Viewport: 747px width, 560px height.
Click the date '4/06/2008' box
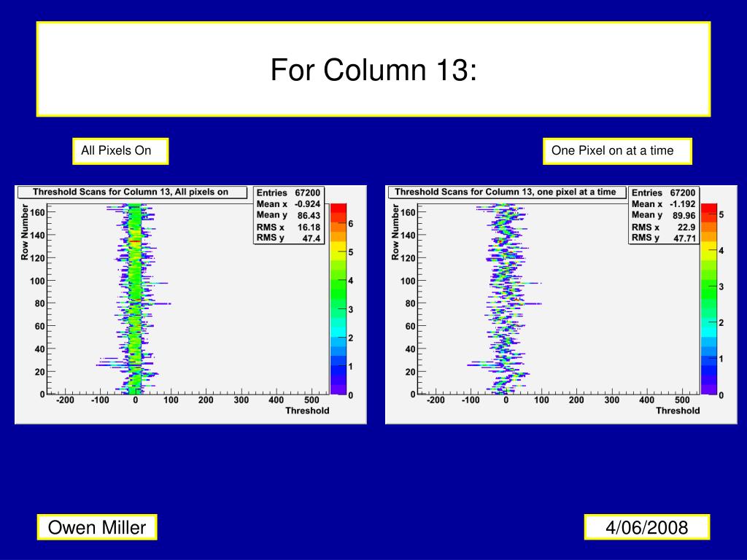point(647,527)
